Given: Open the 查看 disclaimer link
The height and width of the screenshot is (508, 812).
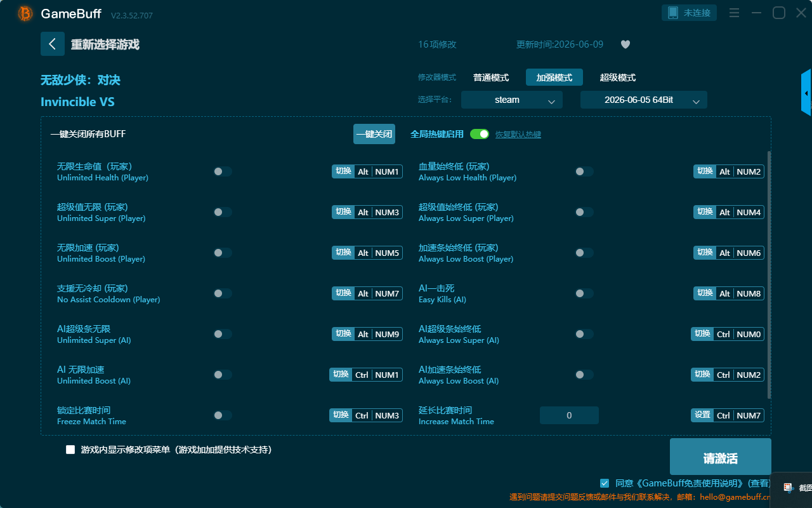Looking at the screenshot, I should click(x=759, y=483).
